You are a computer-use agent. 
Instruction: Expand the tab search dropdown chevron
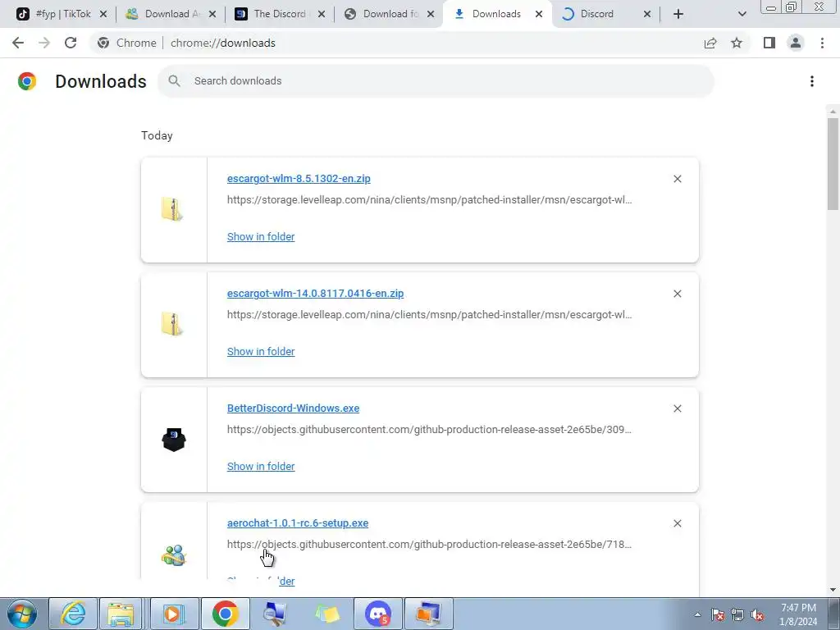coord(742,14)
